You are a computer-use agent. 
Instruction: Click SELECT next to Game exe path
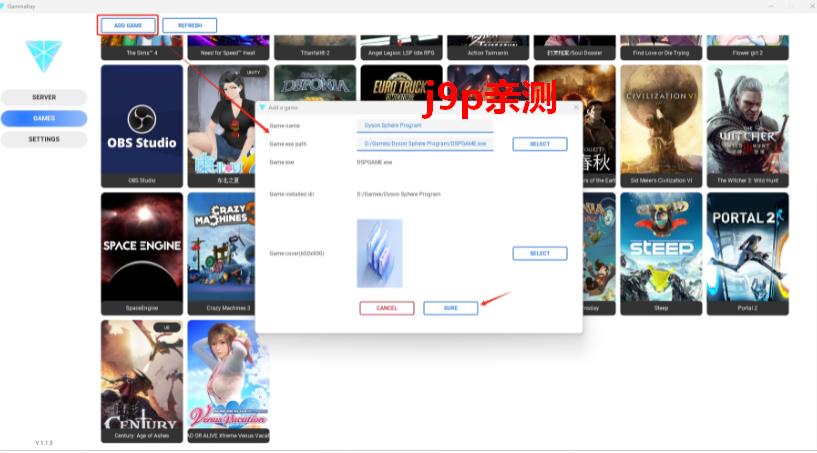tap(539, 144)
